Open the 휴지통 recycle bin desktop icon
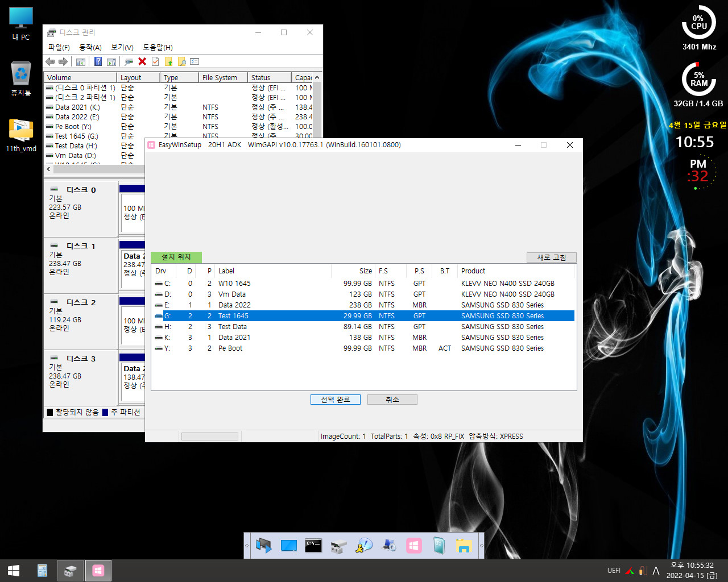This screenshot has width=728, height=582. tap(21, 79)
